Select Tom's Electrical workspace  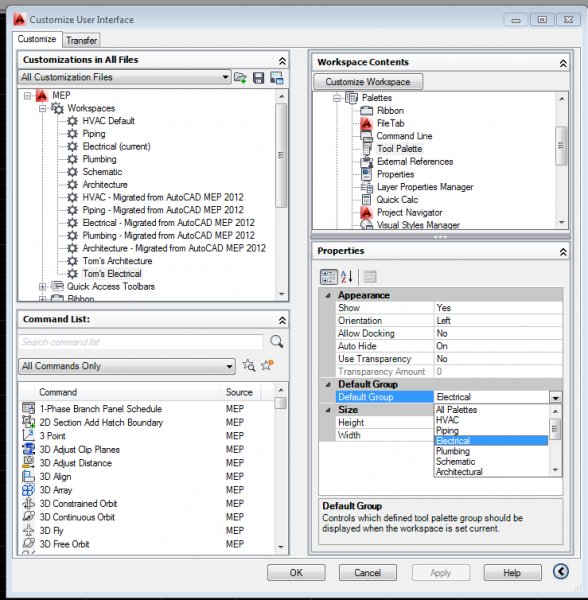112,274
